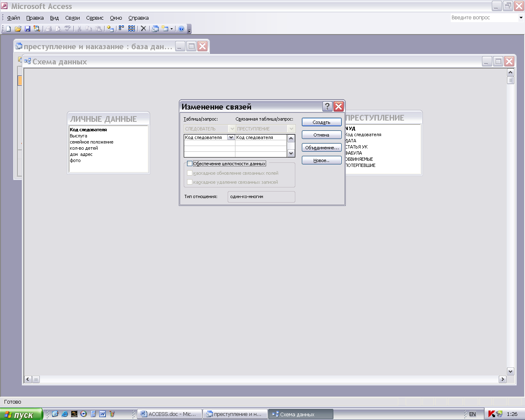
Task: Open the Файл menu
Action: tap(14, 18)
